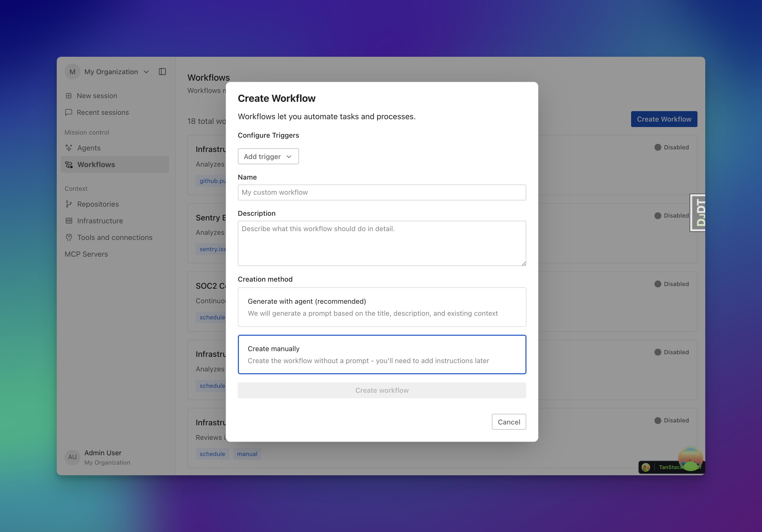Click the Cancel button
Viewport: 762px width, 532px height.
coord(509,422)
